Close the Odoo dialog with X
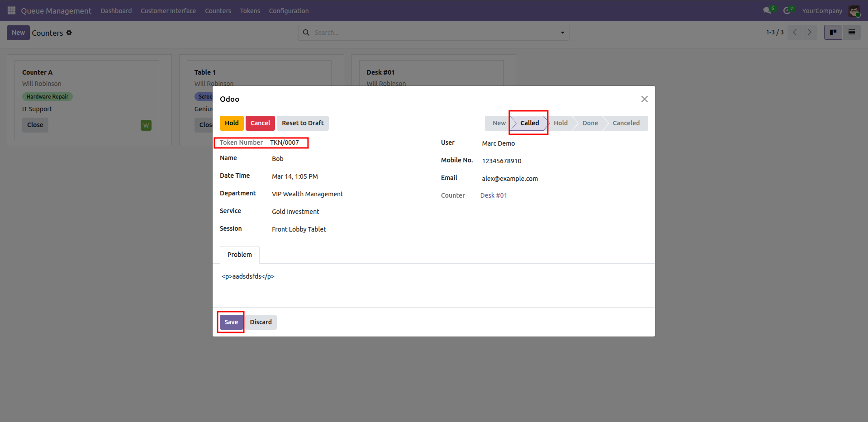 644,99
